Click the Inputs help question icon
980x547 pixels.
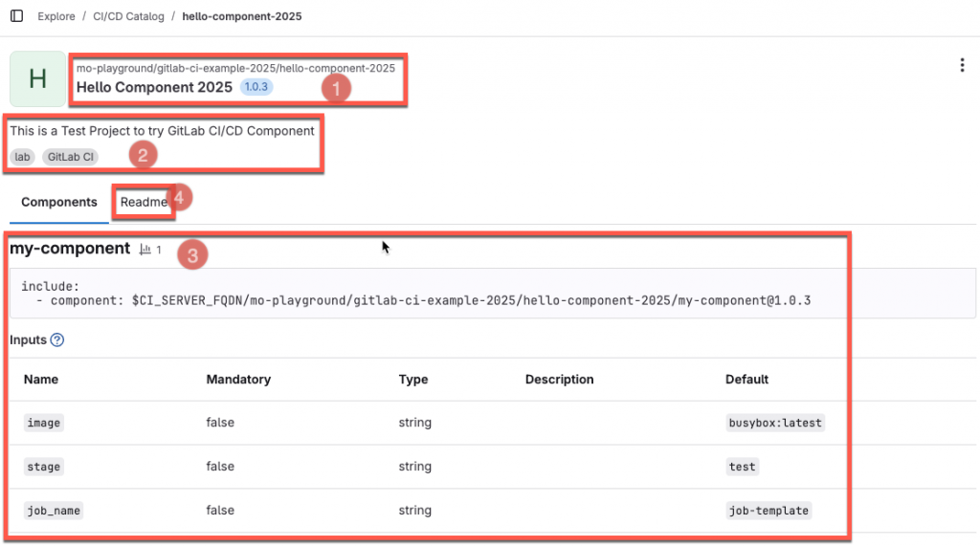tap(56, 339)
